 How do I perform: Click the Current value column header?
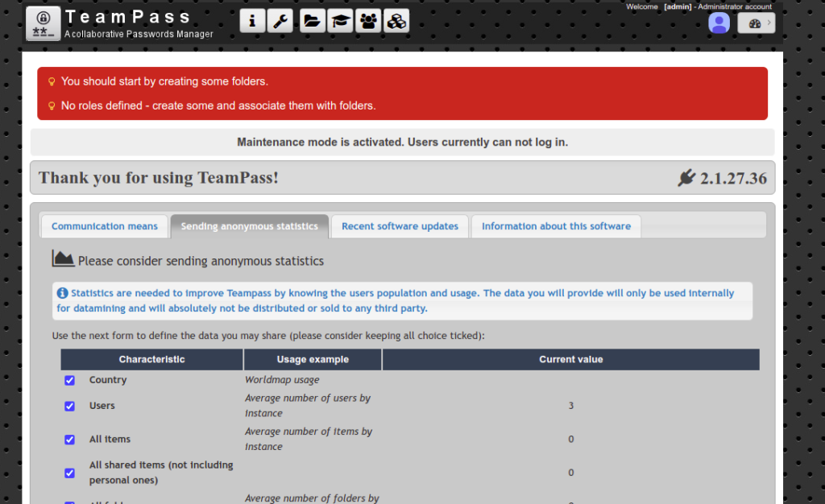tap(571, 359)
